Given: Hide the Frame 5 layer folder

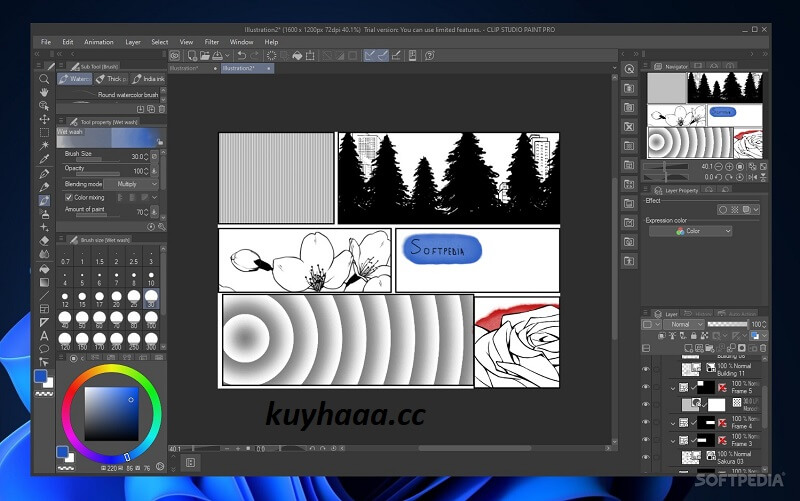Looking at the screenshot, I should (646, 387).
